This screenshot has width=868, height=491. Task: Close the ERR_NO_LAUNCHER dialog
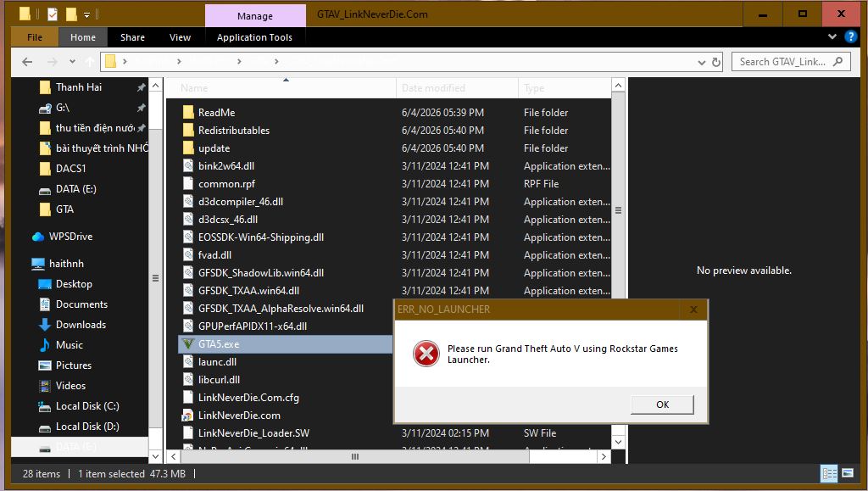[x=693, y=310]
